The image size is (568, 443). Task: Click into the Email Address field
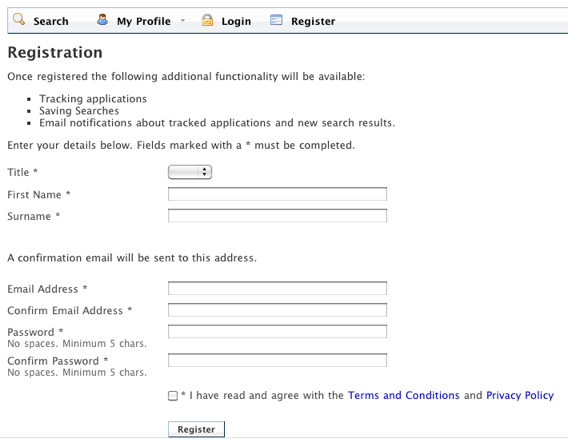pos(277,288)
